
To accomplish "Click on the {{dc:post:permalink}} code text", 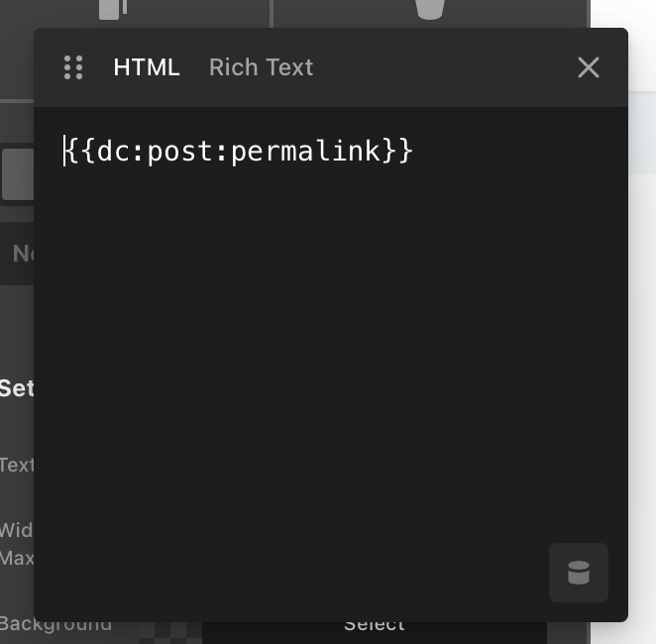I will point(239,152).
